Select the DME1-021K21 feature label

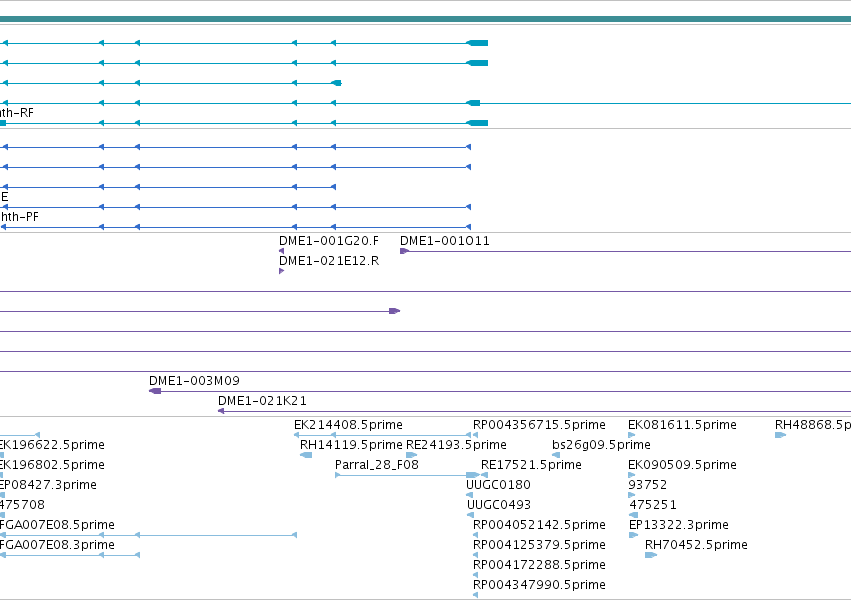pos(262,401)
